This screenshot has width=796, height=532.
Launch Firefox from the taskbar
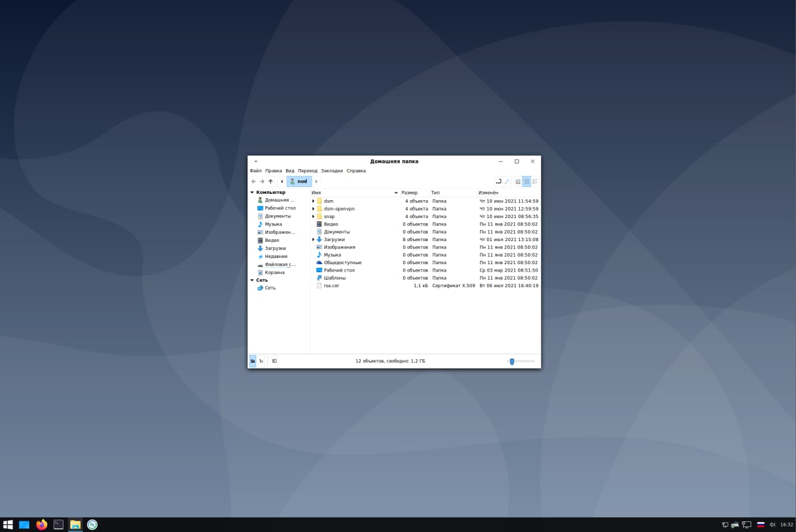[x=42, y=525]
